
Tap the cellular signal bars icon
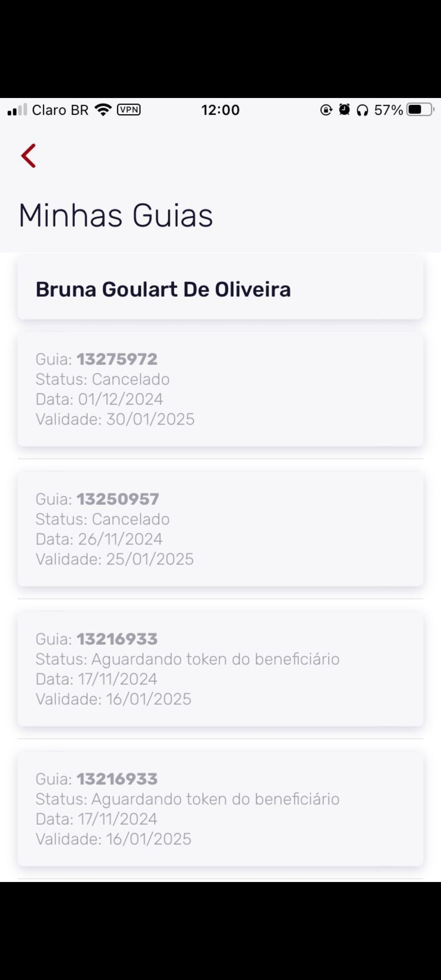click(17, 110)
